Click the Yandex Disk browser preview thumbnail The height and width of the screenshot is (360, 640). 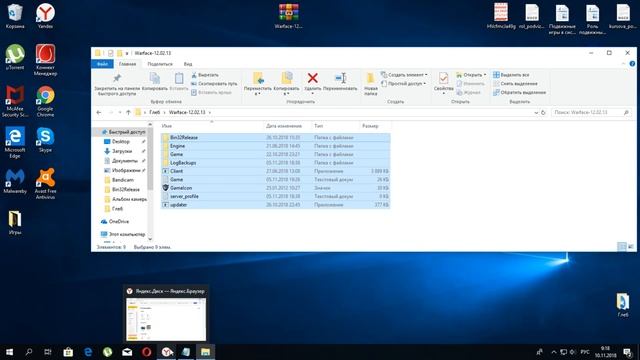(166, 319)
